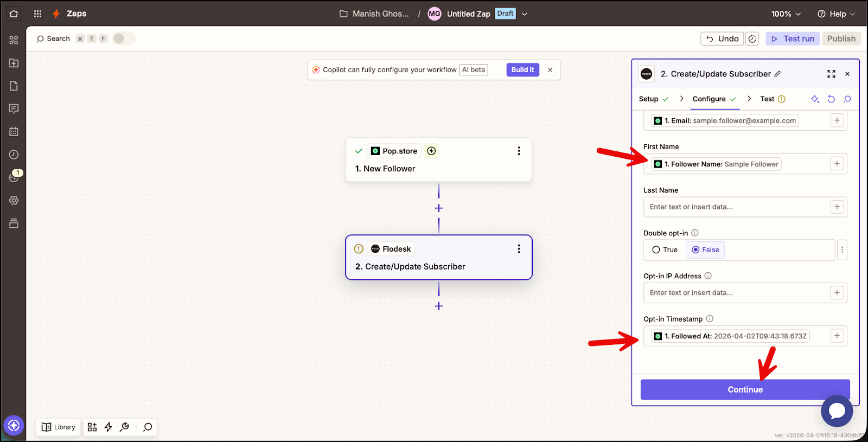The width and height of the screenshot is (868, 442).
Task: Open the apps grid menu icon
Action: pyautogui.click(x=37, y=14)
